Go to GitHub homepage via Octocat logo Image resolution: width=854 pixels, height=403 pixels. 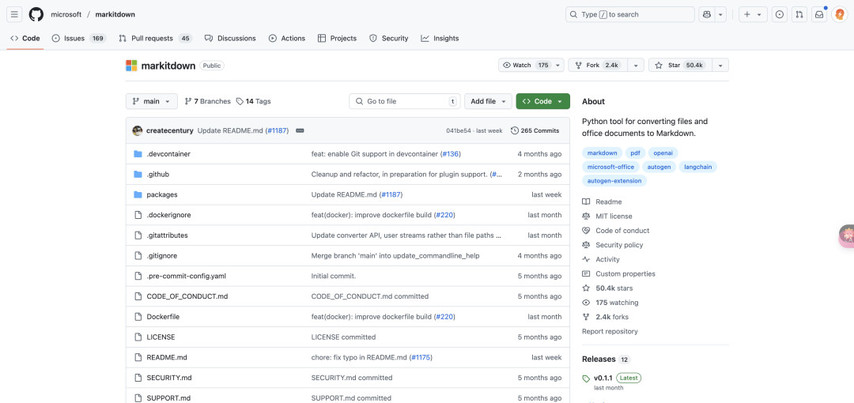(36, 15)
